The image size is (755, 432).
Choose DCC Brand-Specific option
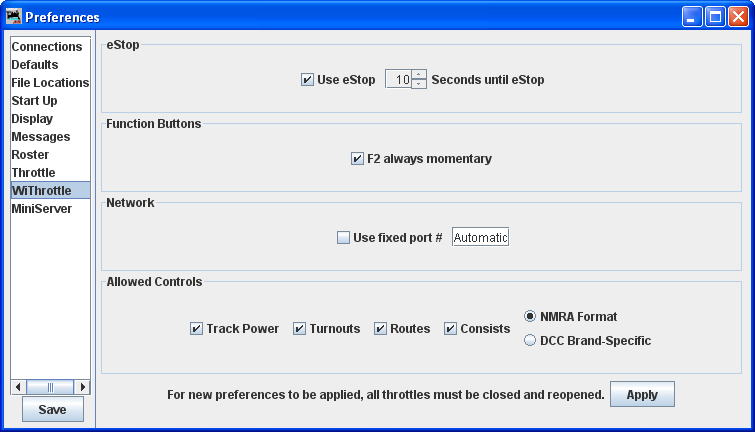(531, 341)
